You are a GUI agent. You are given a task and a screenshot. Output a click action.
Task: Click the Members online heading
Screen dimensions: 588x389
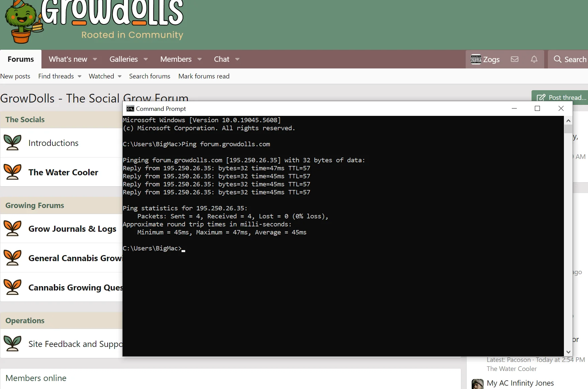coord(36,378)
